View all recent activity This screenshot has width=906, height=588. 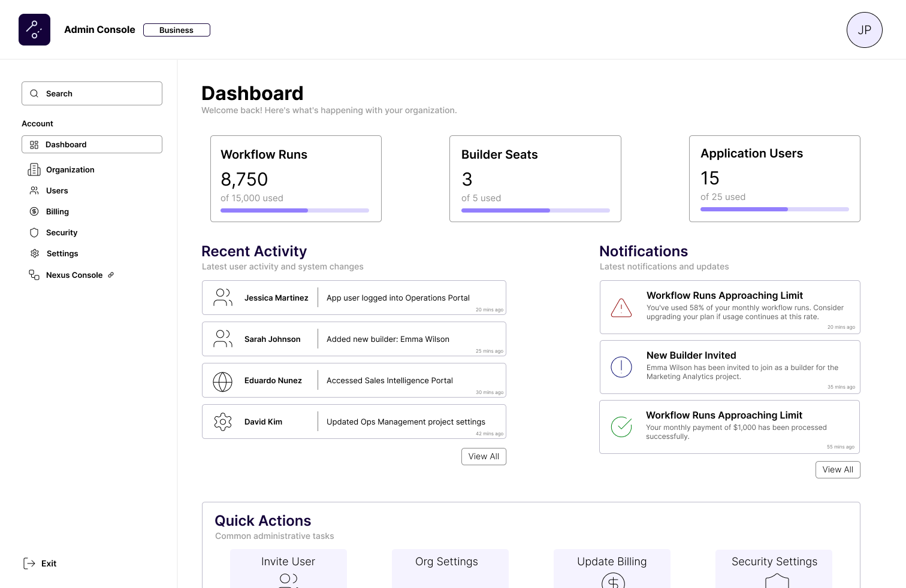click(x=484, y=456)
